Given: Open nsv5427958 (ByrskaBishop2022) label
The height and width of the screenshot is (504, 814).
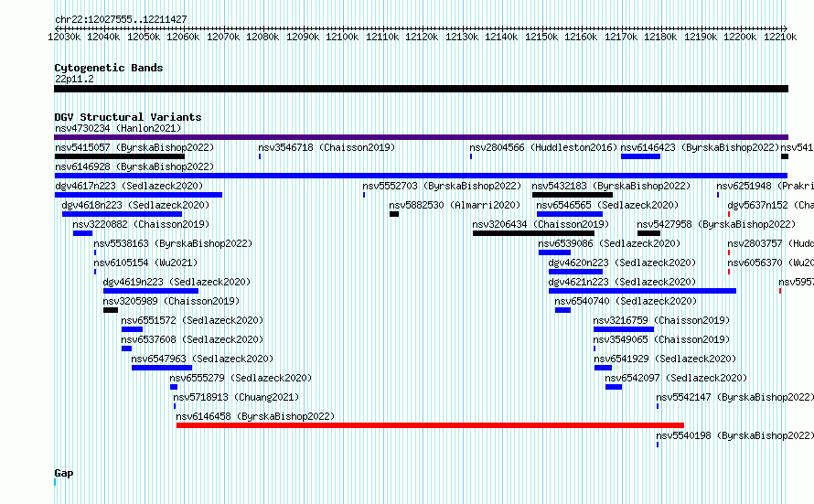Looking at the screenshot, I should (716, 224).
